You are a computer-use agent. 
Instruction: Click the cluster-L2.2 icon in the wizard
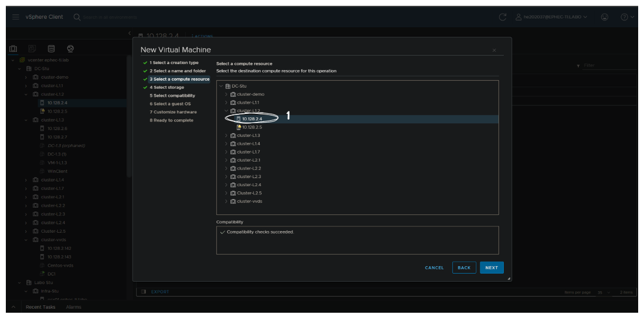233,168
